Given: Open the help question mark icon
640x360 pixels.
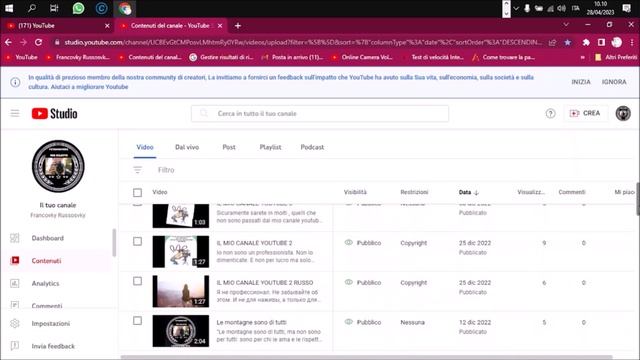Looking at the screenshot, I should pyautogui.click(x=550, y=113).
